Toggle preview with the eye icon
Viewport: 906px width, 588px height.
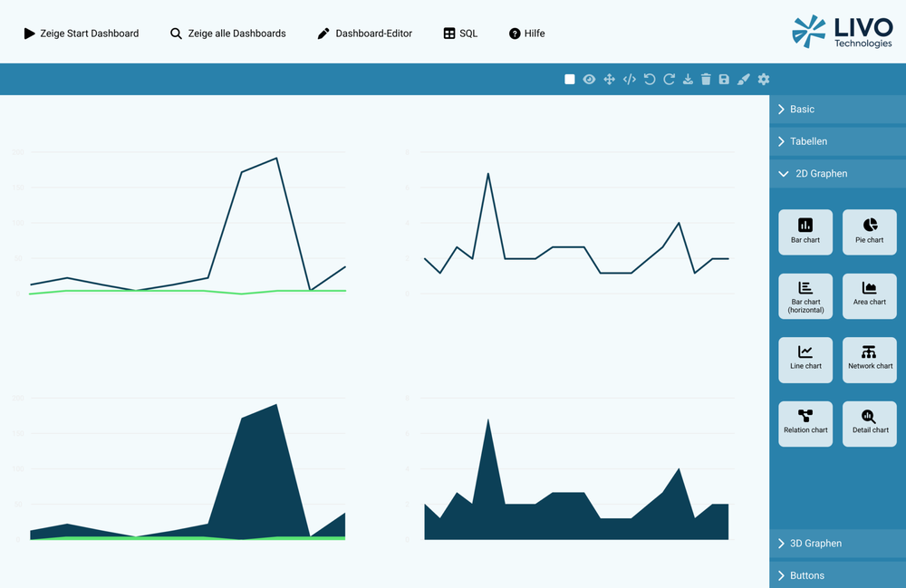[589, 79]
